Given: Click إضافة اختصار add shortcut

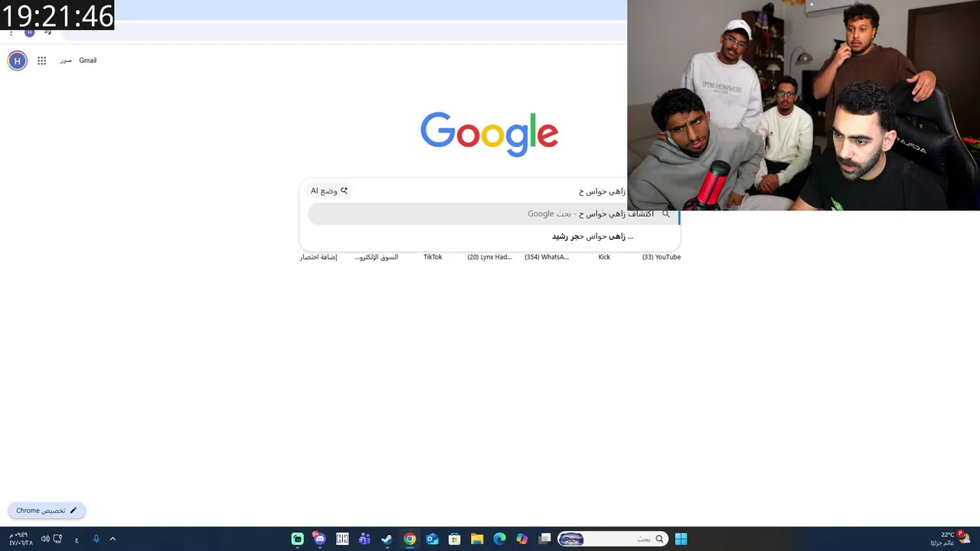Looking at the screenshot, I should [x=318, y=257].
